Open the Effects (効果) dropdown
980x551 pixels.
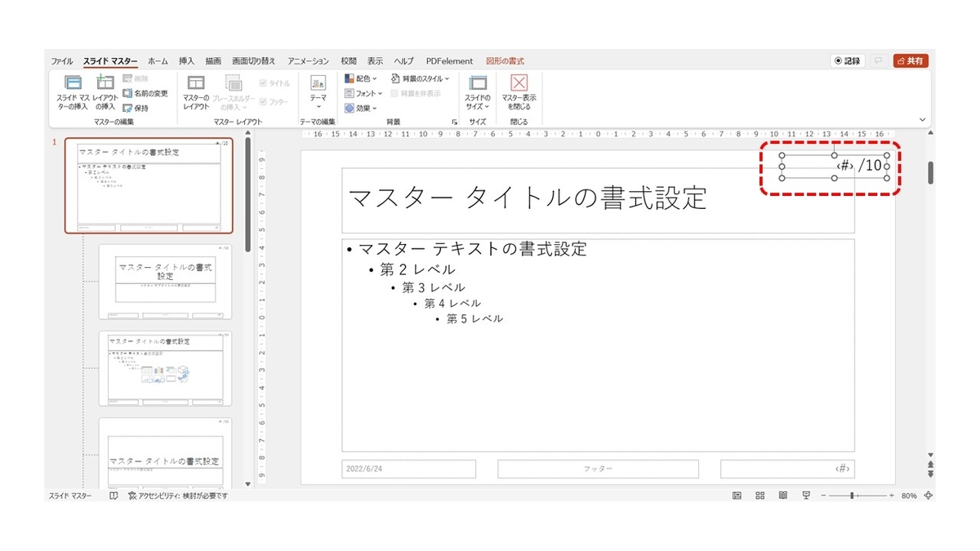[x=359, y=108]
